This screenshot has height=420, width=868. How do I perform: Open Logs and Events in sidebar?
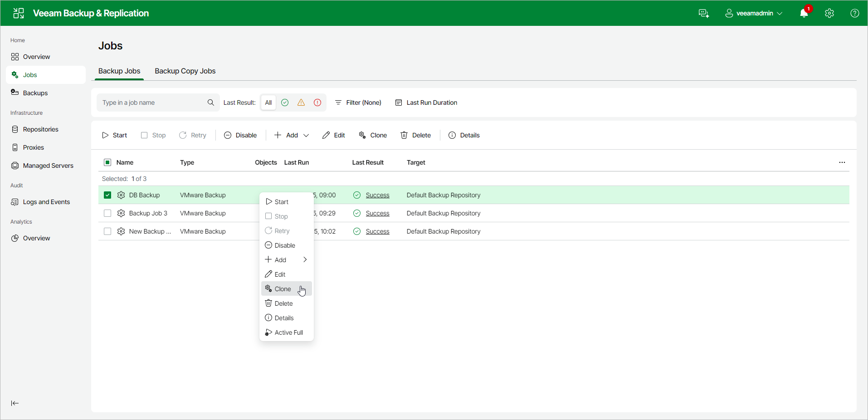click(46, 202)
